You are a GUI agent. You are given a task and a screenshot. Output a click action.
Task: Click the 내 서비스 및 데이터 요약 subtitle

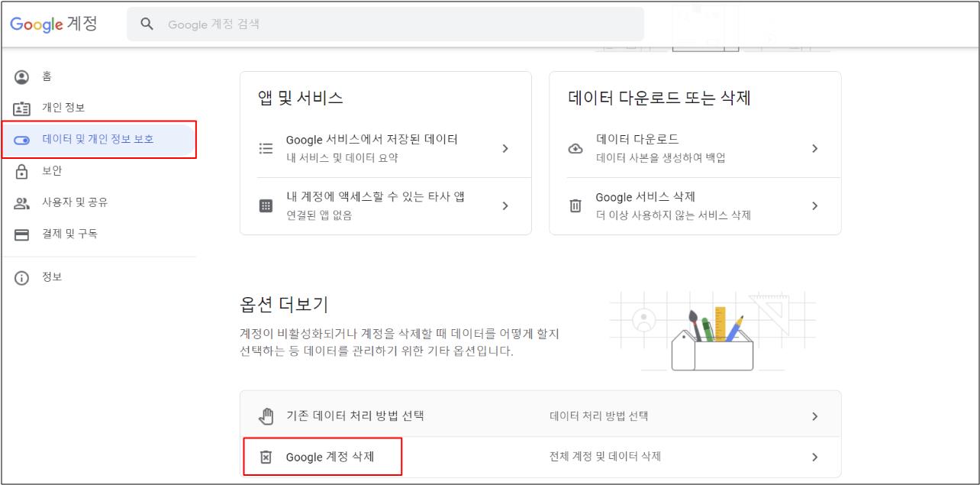coord(342,158)
